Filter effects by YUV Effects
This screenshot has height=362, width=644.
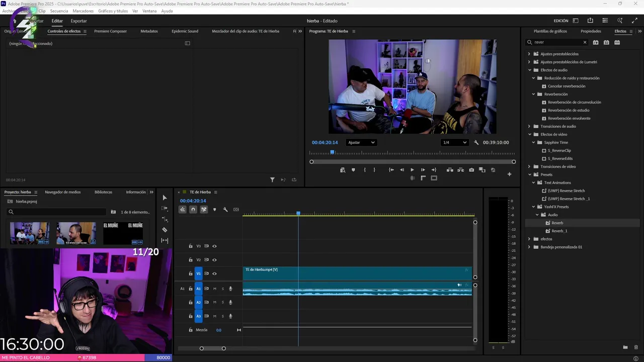coord(617,42)
